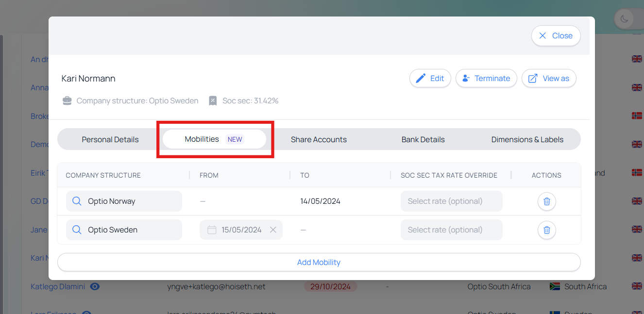The width and height of the screenshot is (644, 314).
Task: Open the Bank Details tab
Action: click(x=423, y=140)
